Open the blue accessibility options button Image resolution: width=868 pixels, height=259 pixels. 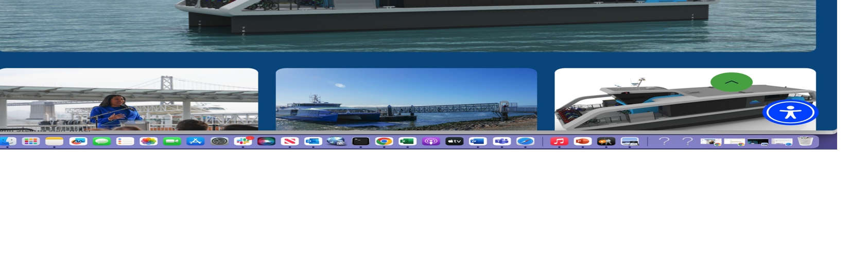click(x=790, y=113)
